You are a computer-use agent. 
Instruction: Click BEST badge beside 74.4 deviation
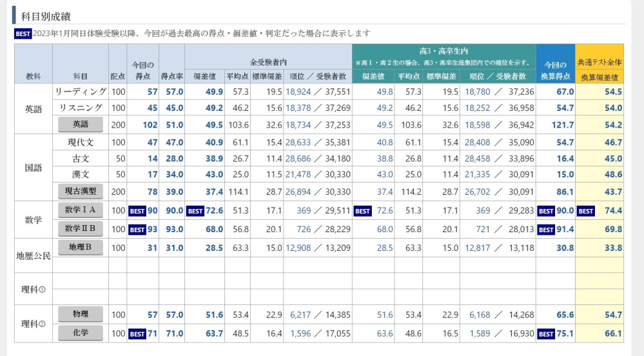pos(586,211)
